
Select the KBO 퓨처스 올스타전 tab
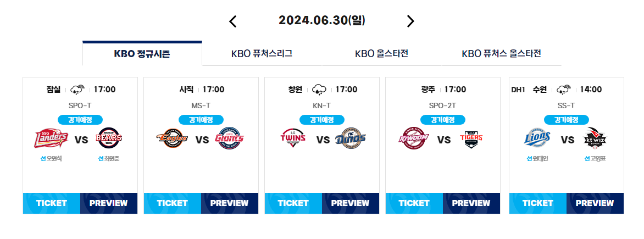coord(502,53)
